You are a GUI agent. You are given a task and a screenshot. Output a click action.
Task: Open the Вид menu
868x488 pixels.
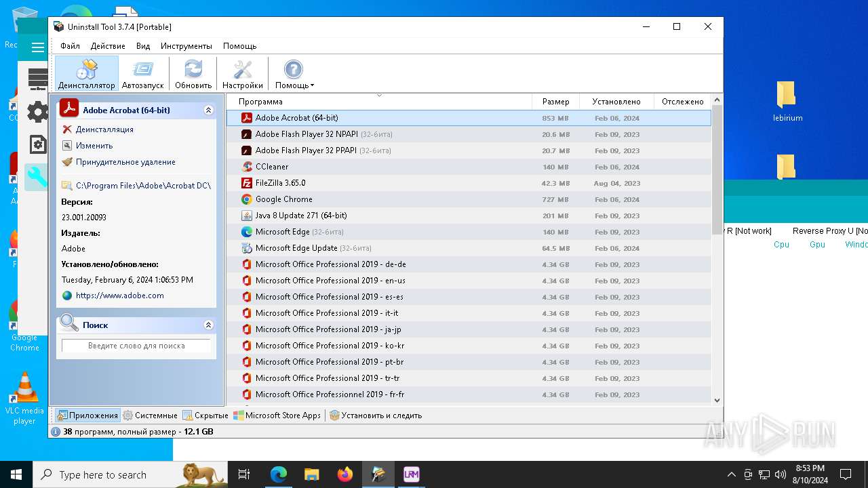click(x=143, y=46)
